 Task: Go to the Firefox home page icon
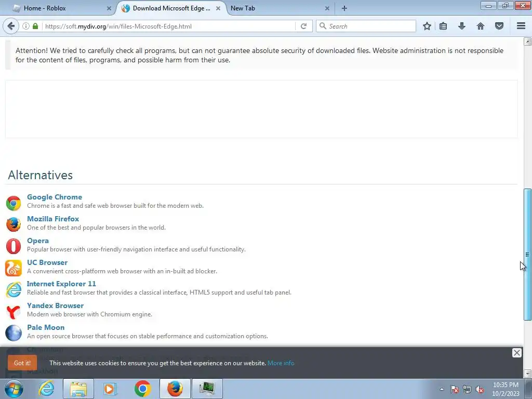click(x=481, y=26)
